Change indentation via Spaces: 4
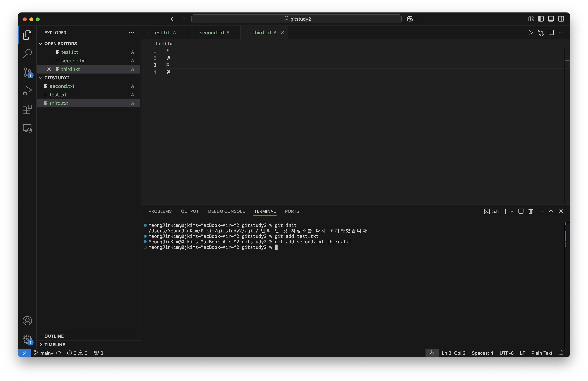This screenshot has width=588, height=381. coord(482,353)
